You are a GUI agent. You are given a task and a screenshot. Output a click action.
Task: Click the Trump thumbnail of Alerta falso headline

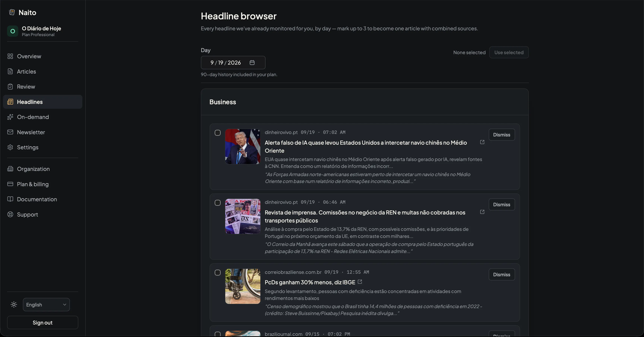pos(243,146)
